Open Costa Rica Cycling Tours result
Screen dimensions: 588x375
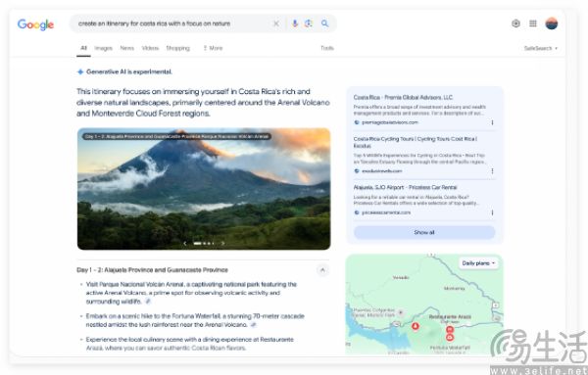coord(415,142)
